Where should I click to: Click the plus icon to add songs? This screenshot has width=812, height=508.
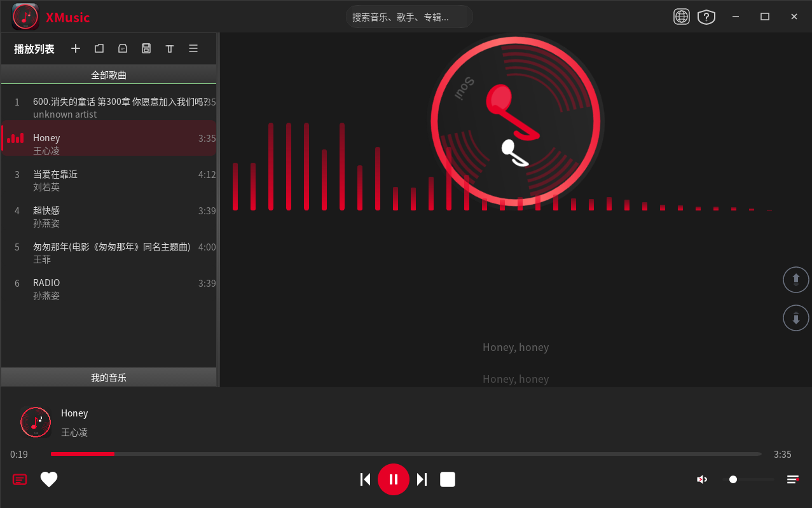tap(76, 48)
